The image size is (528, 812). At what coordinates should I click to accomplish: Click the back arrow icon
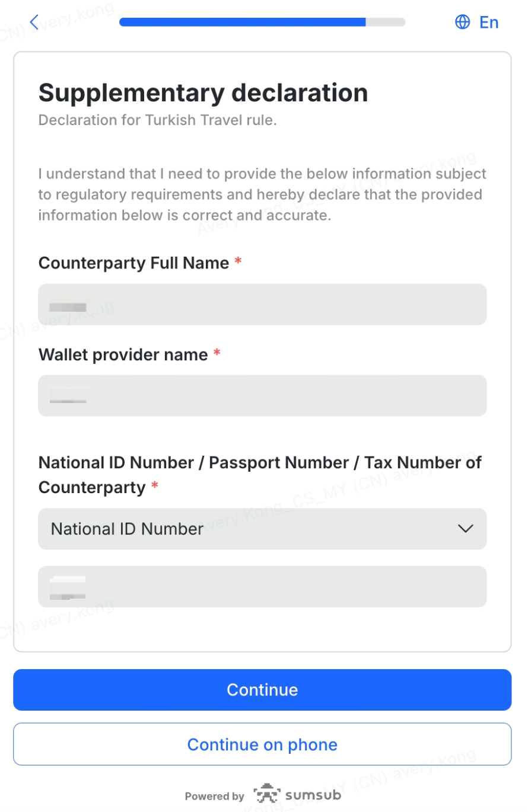point(34,23)
